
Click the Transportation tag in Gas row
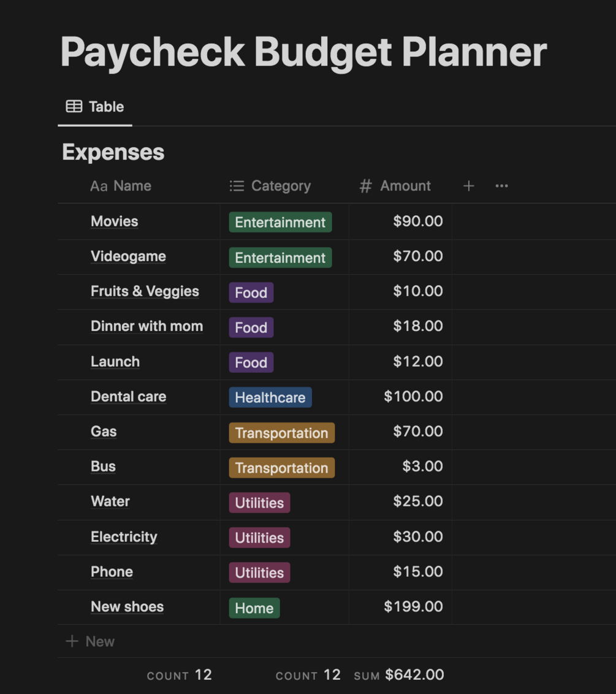point(281,433)
